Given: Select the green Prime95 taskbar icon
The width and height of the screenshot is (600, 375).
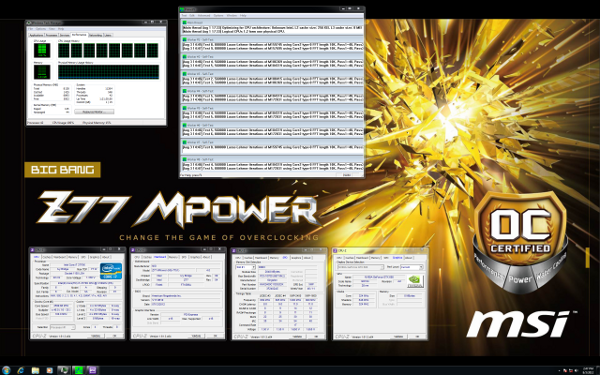Looking at the screenshot, I should [x=78, y=370].
